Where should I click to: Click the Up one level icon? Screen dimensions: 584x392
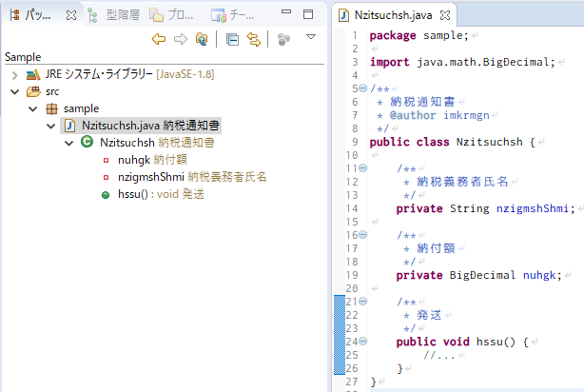pos(202,39)
